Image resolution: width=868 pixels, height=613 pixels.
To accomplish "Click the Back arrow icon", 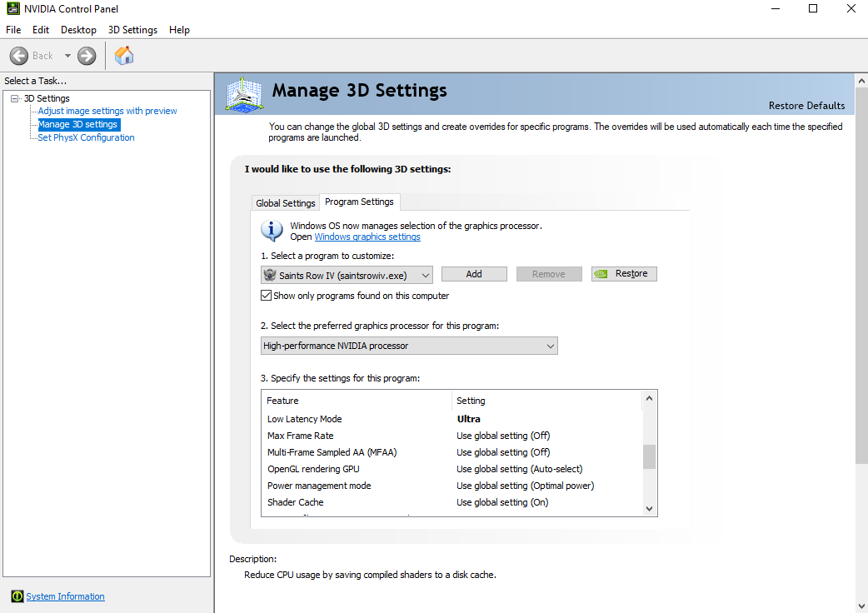I will (19, 56).
